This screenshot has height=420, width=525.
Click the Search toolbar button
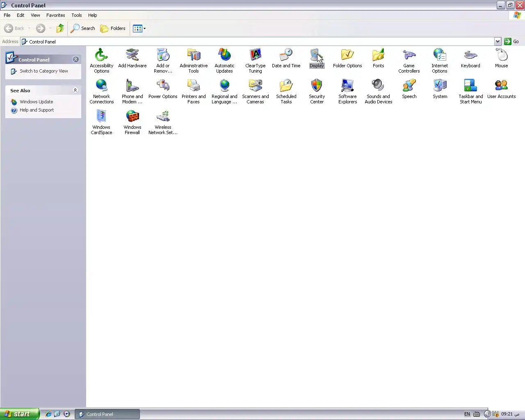tap(83, 28)
